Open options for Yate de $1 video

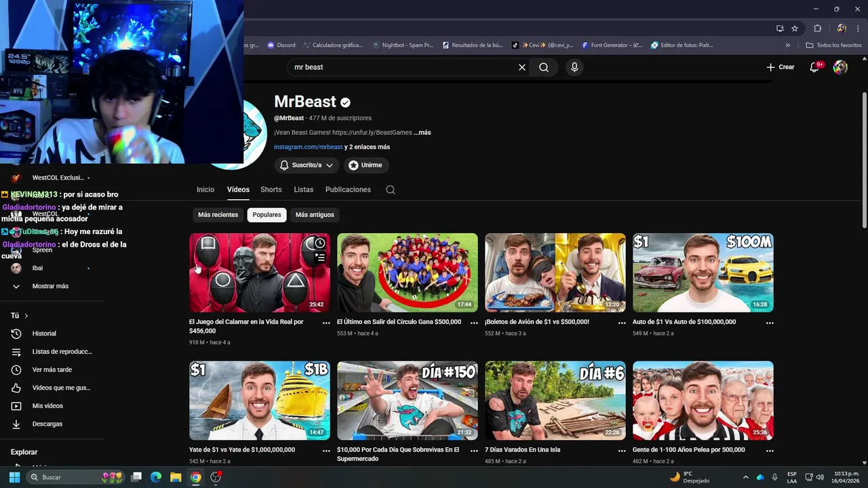326,450
